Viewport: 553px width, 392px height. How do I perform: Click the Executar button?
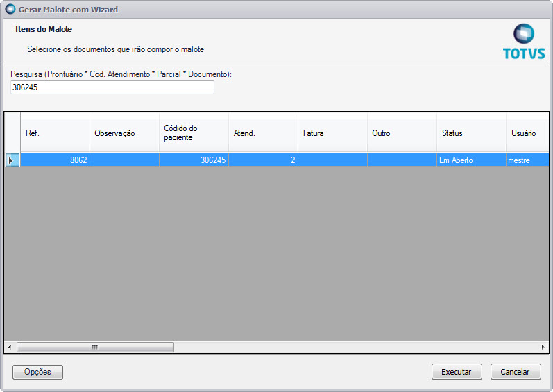click(457, 372)
